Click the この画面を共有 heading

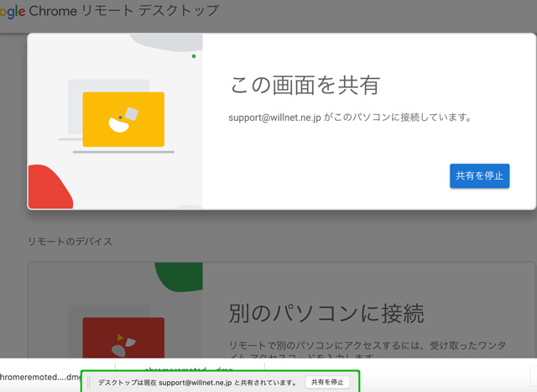coord(305,85)
